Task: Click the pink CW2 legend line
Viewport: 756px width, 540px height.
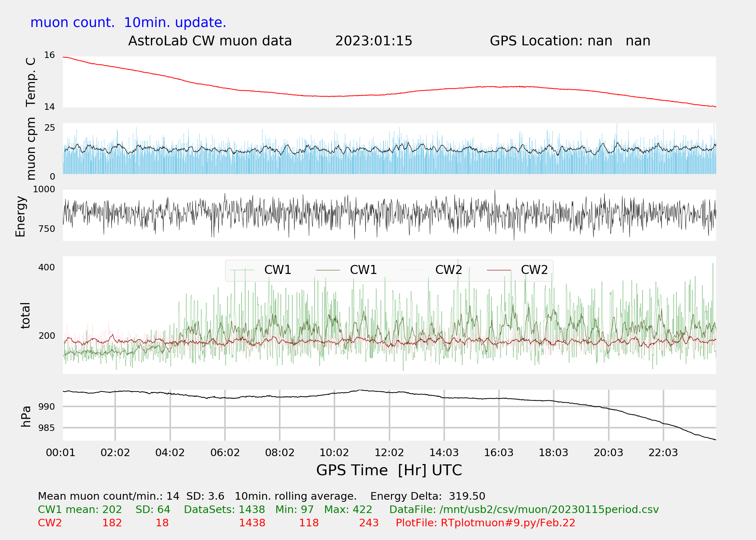Action: pyautogui.click(x=413, y=270)
